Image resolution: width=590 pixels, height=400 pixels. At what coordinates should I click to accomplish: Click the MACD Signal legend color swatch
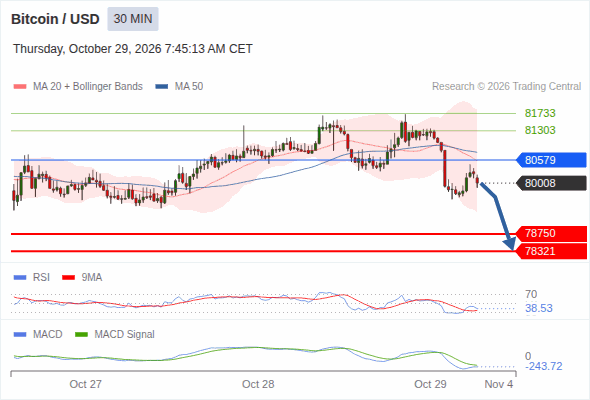tap(81, 335)
